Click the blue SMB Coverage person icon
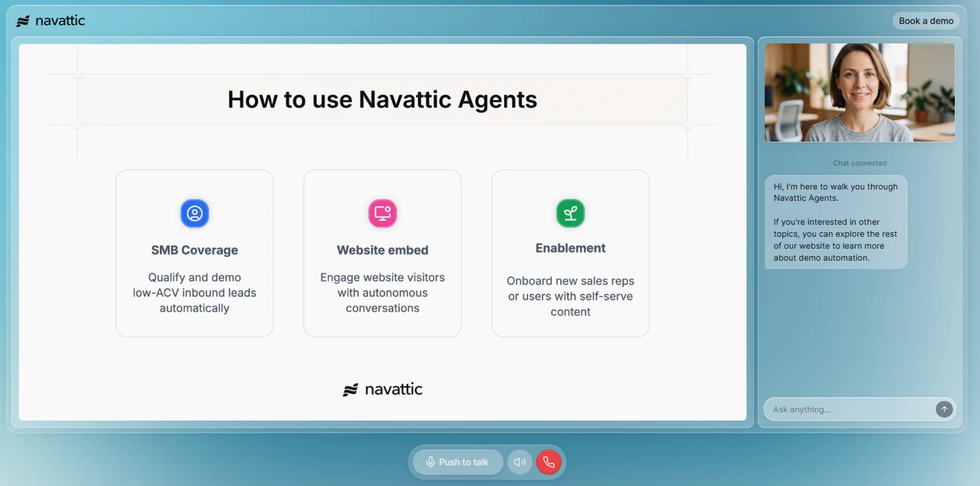Image resolution: width=980 pixels, height=486 pixels. click(x=195, y=213)
